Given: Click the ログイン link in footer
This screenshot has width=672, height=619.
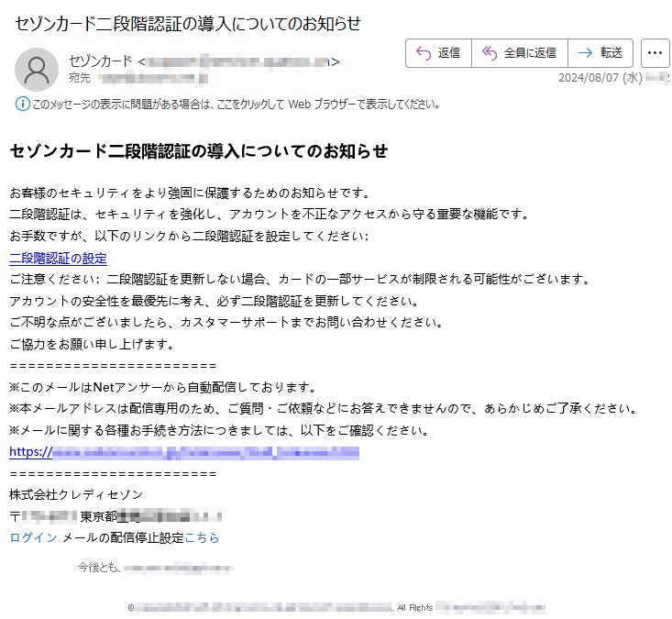Looking at the screenshot, I should (33, 537).
